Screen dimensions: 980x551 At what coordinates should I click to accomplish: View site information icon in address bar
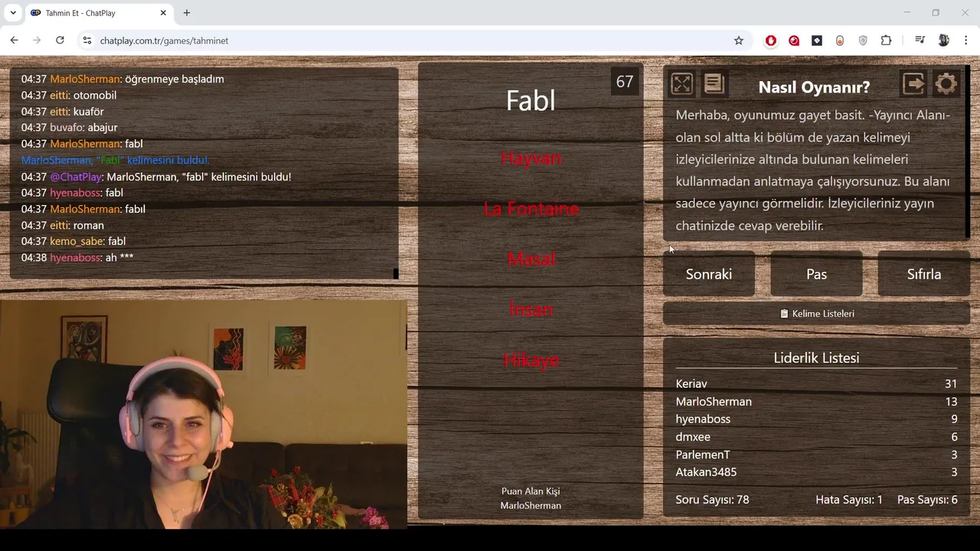click(87, 41)
